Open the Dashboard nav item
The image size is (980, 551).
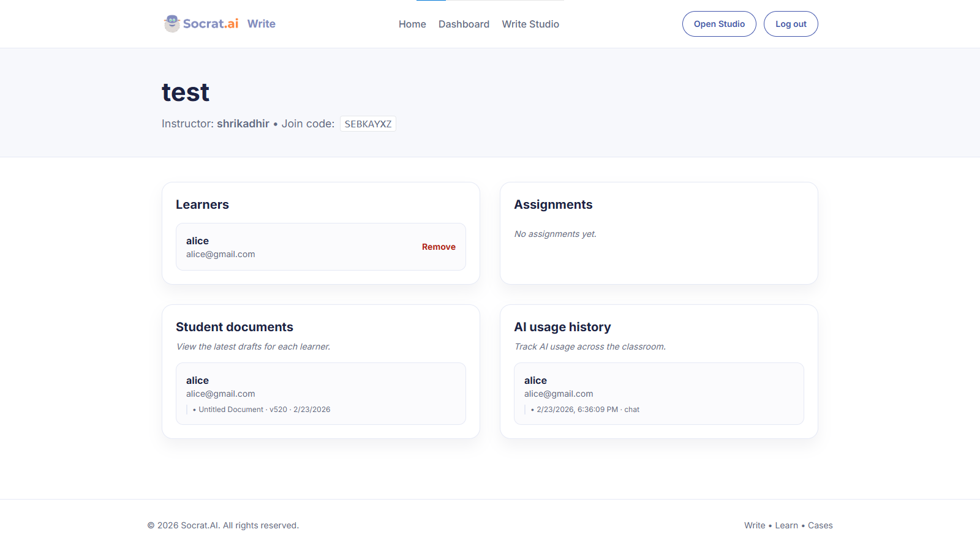(x=464, y=24)
